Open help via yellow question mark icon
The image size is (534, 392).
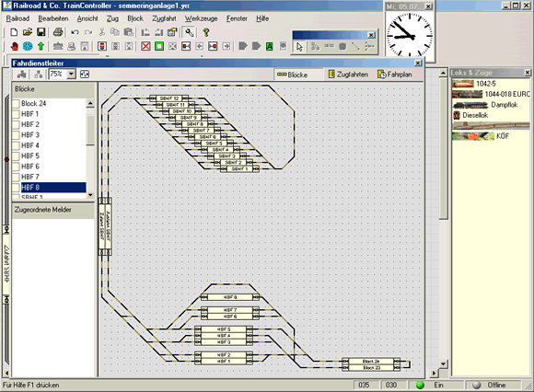coord(205,32)
